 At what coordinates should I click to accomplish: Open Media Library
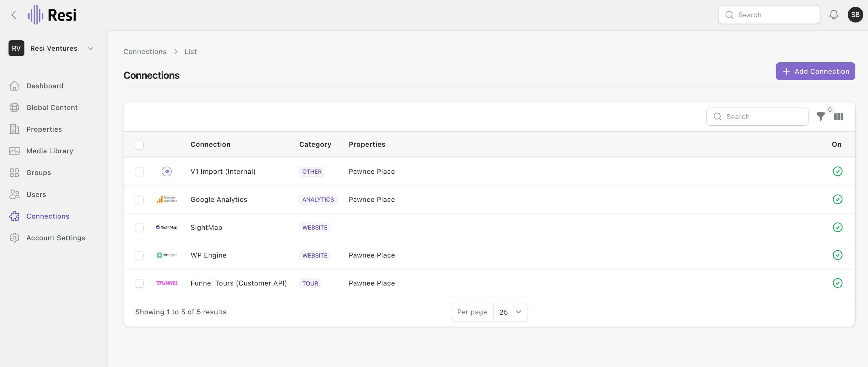pyautogui.click(x=41, y=151)
